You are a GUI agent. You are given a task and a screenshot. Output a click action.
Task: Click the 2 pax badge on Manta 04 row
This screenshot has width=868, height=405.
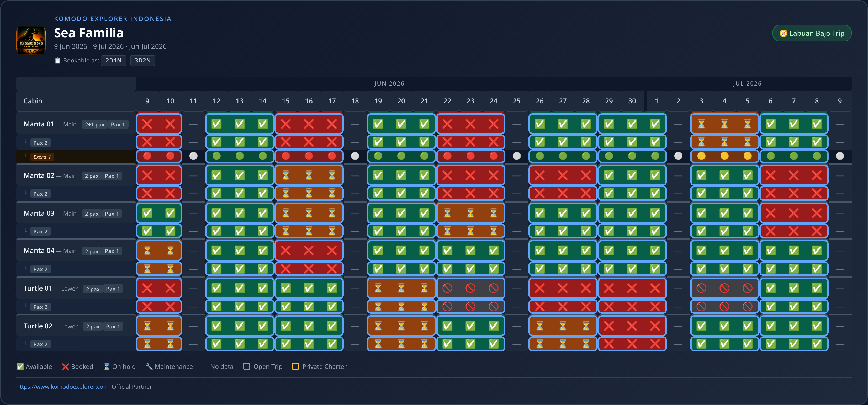[x=92, y=251]
